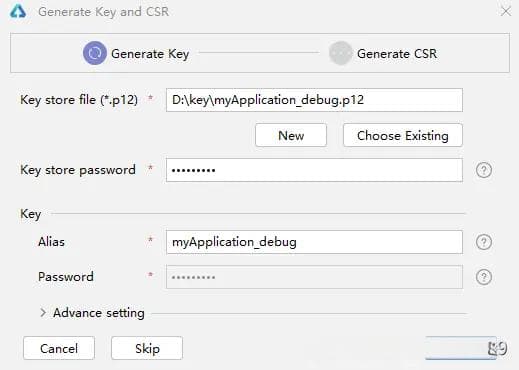The width and height of the screenshot is (519, 370).
Task: Click the gray Generate CSR step icon
Action: (340, 53)
